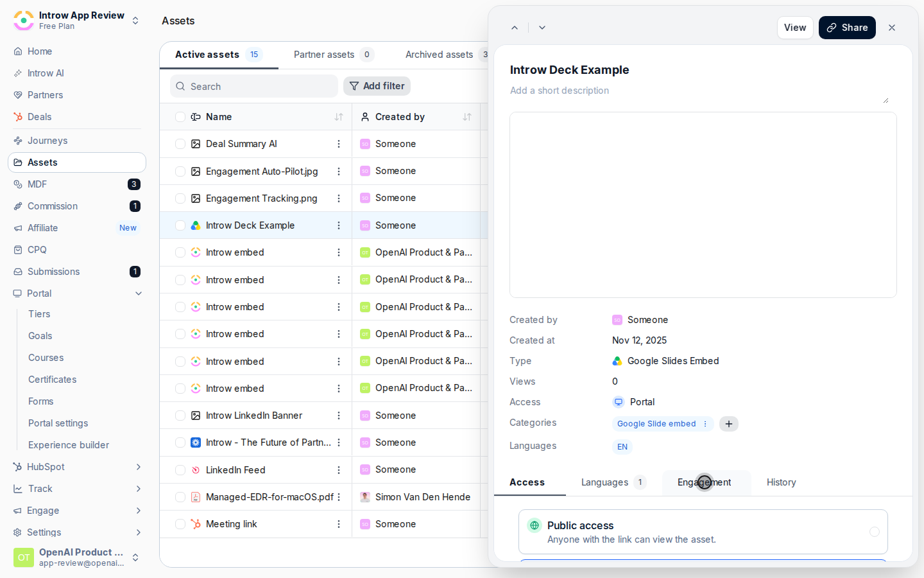Open OpenAI Product account switcher
Screen dimensions: 924x578
(x=77, y=557)
